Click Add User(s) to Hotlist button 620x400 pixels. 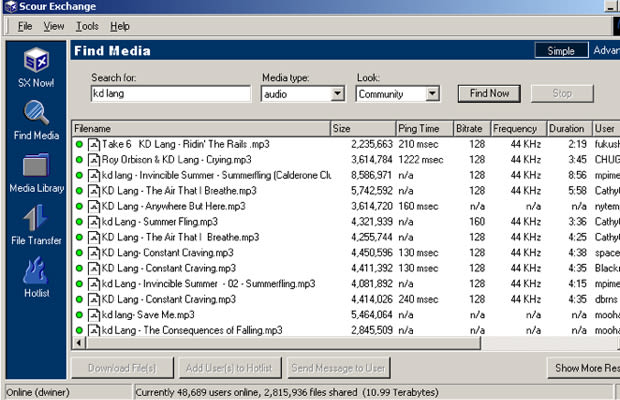(230, 368)
